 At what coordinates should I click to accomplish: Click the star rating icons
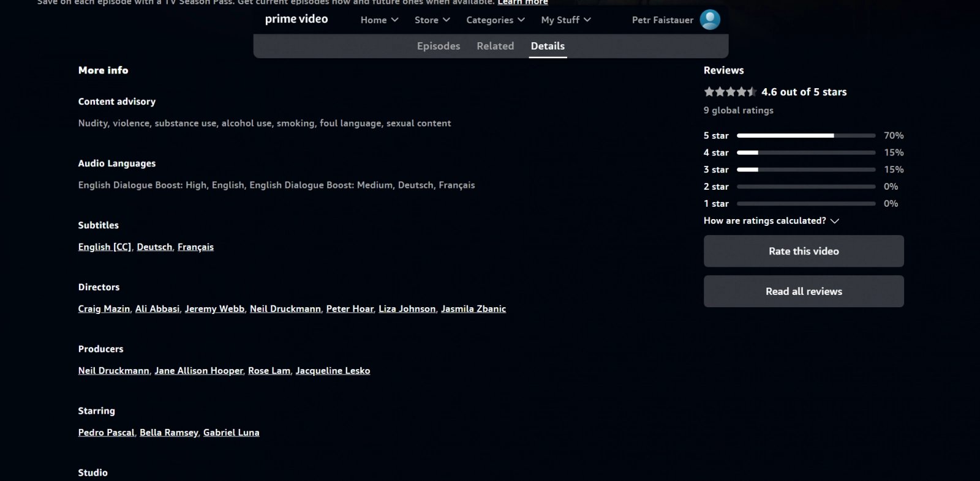730,92
